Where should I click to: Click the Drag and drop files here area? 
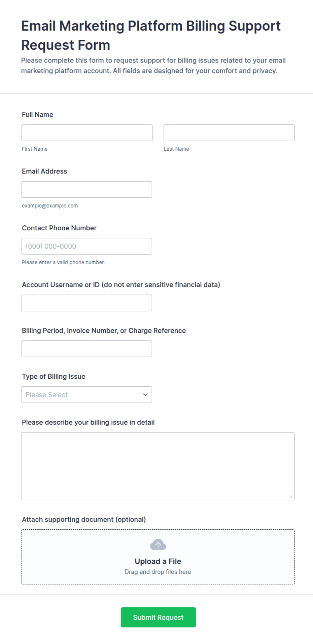[158, 572]
